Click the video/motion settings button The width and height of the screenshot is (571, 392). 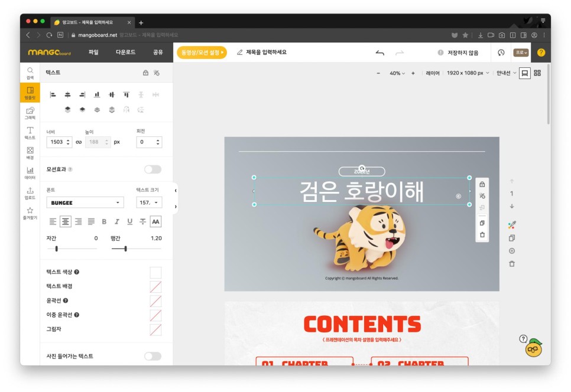[x=202, y=53]
